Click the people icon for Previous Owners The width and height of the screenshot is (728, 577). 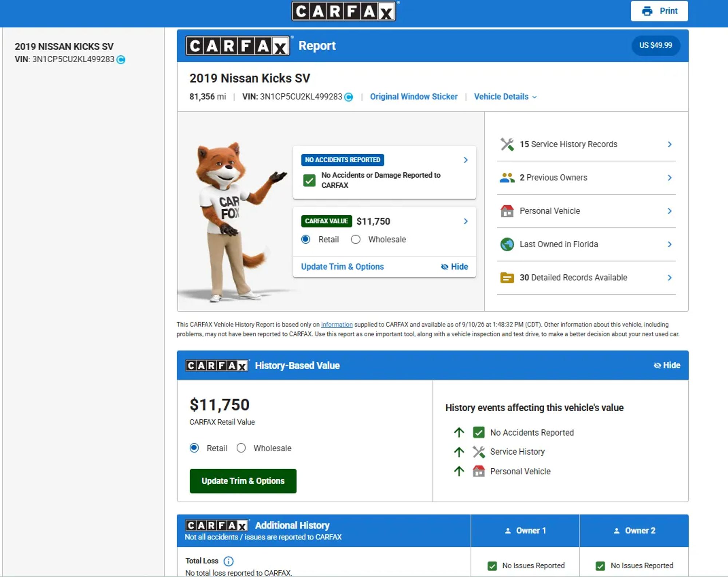point(507,177)
